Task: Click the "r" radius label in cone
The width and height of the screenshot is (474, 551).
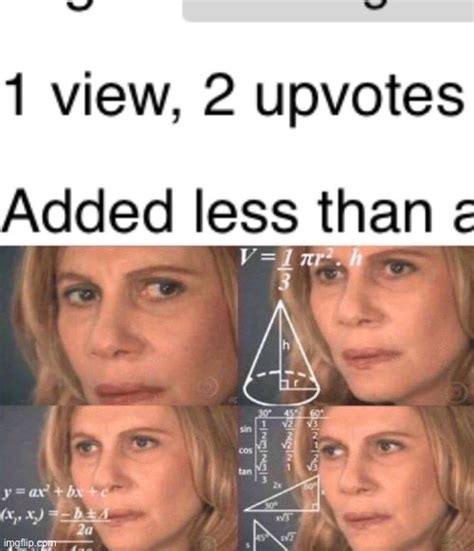Action: (x=297, y=382)
